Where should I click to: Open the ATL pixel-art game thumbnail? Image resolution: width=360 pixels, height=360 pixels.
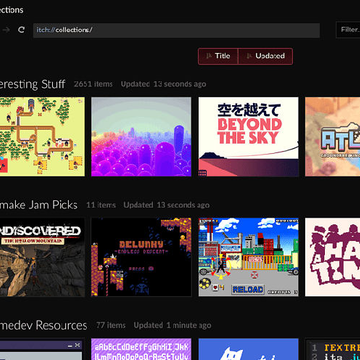[333, 137]
